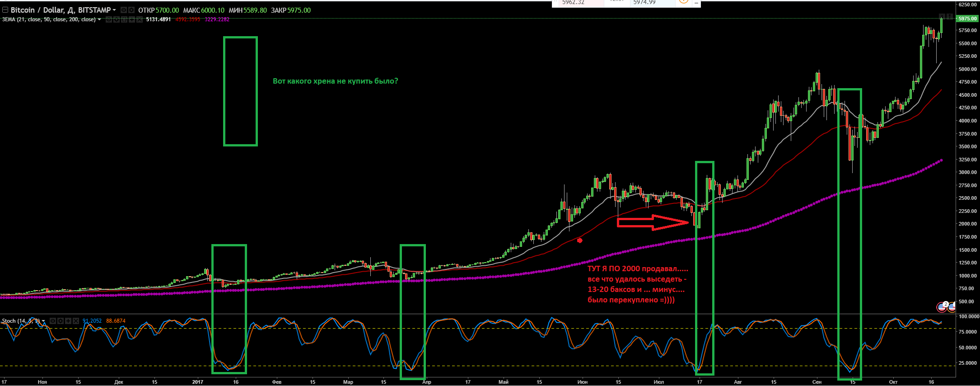
Task: Open 3EMA indicator settings gear
Action: (x=117, y=19)
